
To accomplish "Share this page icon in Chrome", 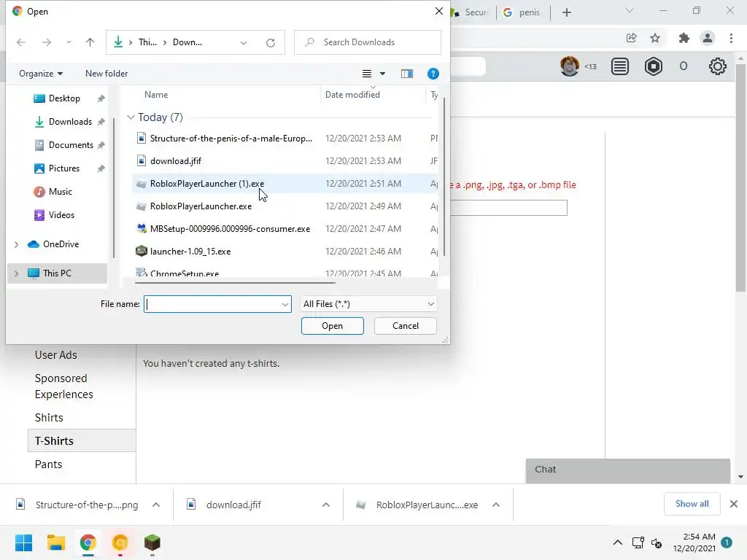I will tap(632, 38).
